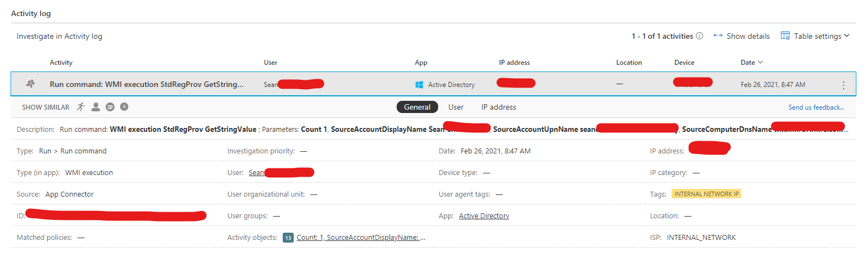
Task: Click the number 13 activity objects badge
Action: (x=288, y=238)
